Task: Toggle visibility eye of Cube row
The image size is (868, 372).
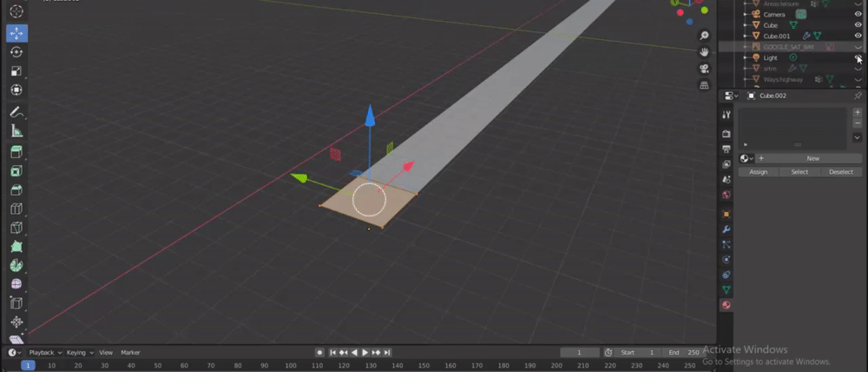Action: pyautogui.click(x=858, y=25)
